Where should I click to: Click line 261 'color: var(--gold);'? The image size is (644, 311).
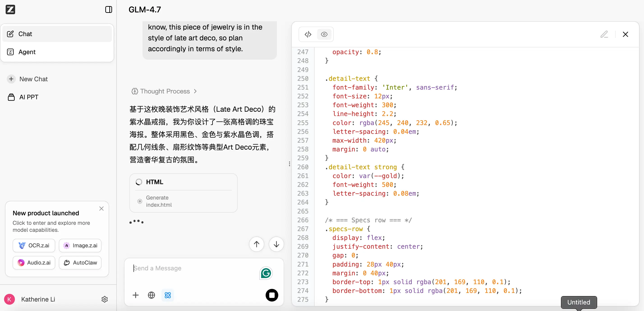pos(368,176)
